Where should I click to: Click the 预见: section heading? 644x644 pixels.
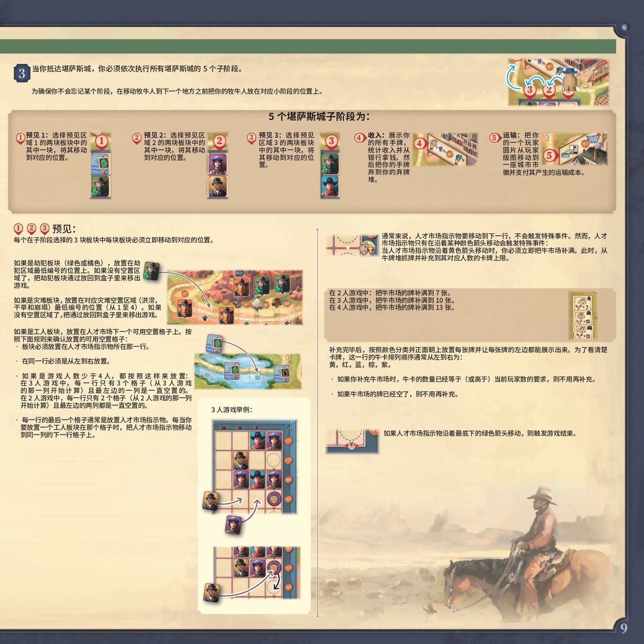tap(64, 229)
